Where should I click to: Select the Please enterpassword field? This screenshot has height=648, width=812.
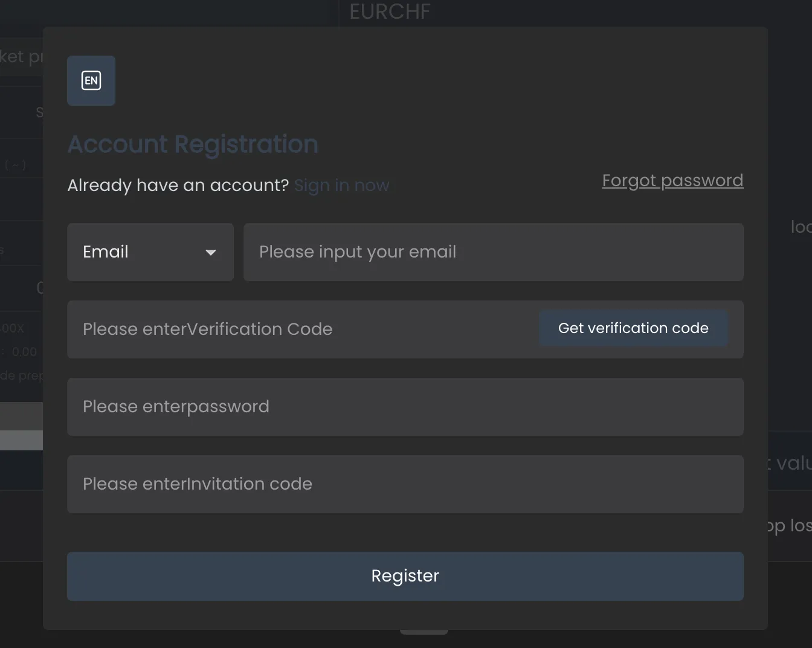405,407
